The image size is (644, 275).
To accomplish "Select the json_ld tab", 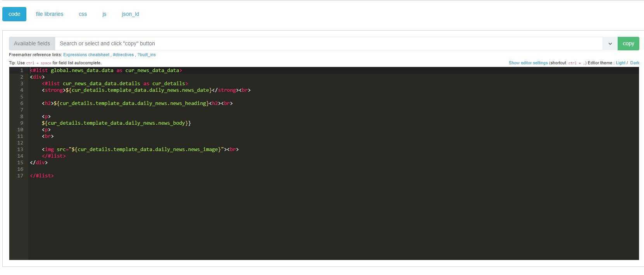I will (x=130, y=14).
